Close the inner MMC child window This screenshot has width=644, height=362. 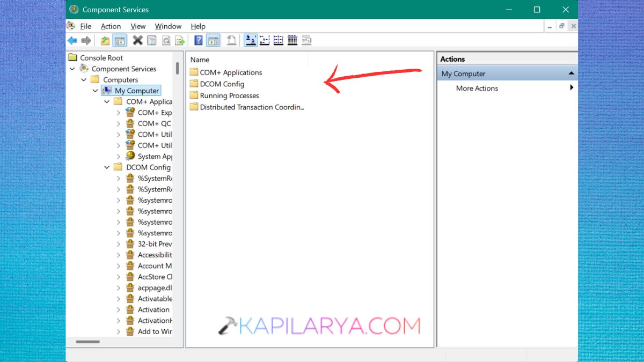[x=573, y=26]
